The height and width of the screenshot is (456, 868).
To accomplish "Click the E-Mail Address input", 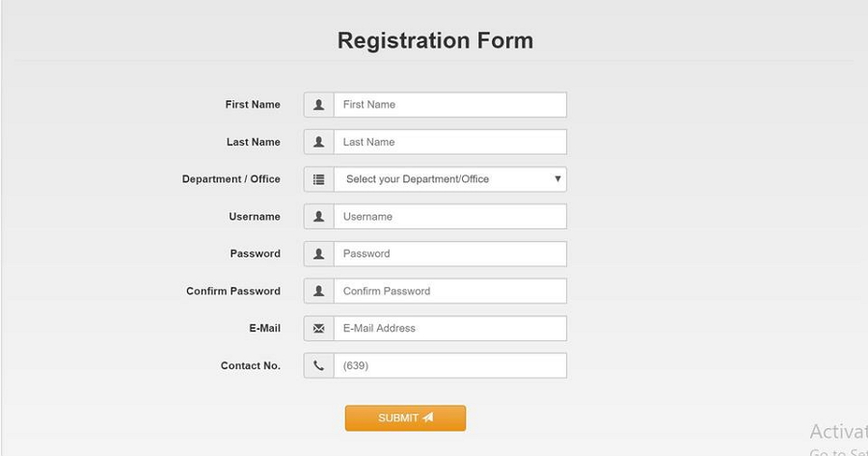I will tap(449, 329).
